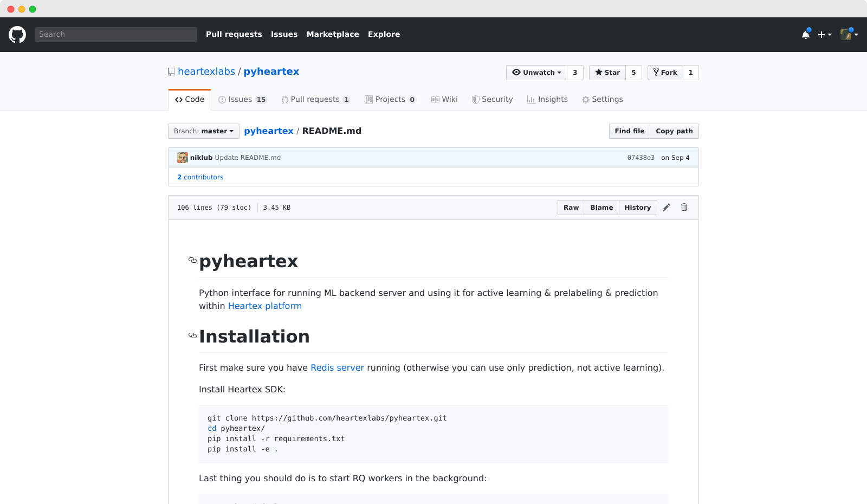The height and width of the screenshot is (504, 867).
Task: Click the GitHub octocat logo
Action: (x=17, y=34)
